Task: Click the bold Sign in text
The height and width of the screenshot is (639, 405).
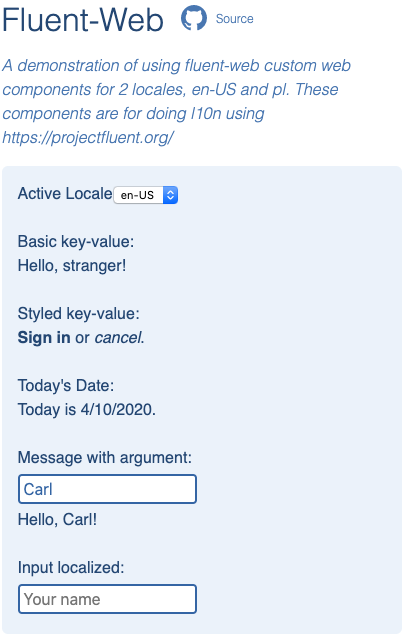Action: (44, 337)
